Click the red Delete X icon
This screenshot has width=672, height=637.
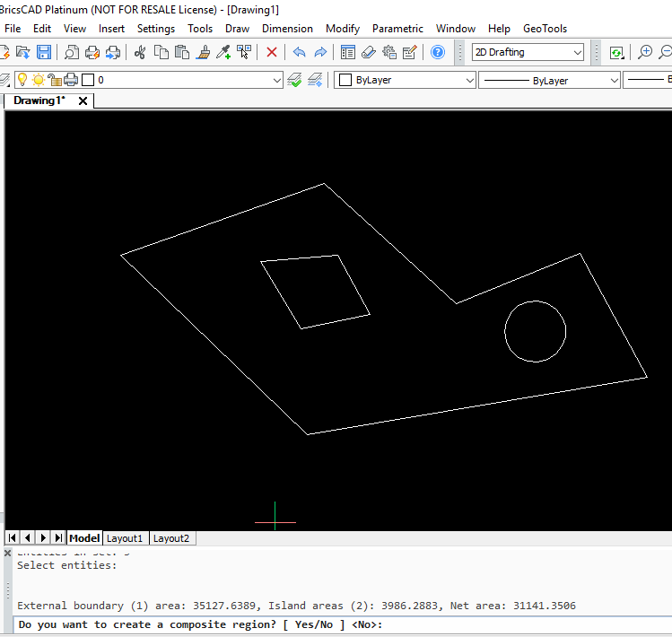pos(271,52)
